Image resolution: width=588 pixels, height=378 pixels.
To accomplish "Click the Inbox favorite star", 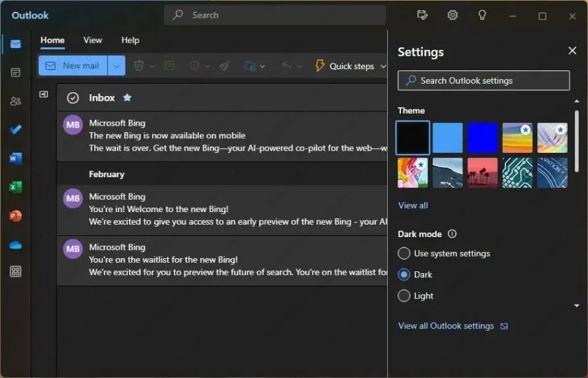I will tap(127, 97).
